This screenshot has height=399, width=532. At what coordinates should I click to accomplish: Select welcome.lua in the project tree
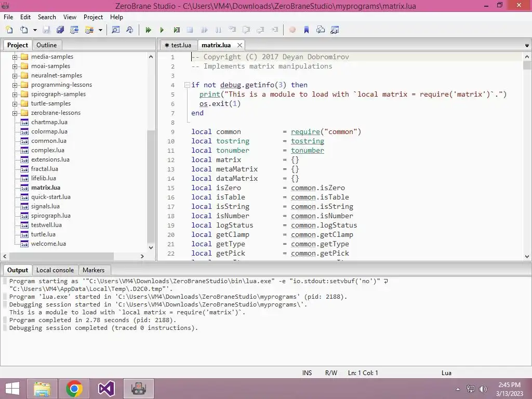tap(48, 244)
